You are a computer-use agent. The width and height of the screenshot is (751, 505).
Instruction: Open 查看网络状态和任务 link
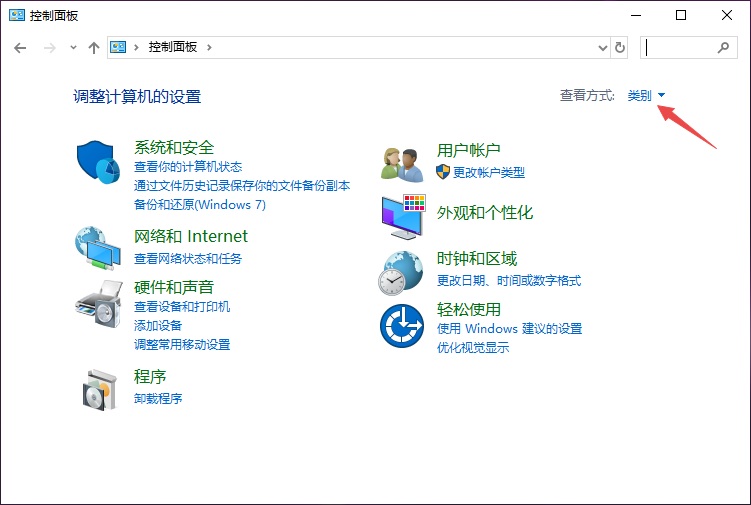click(188, 259)
